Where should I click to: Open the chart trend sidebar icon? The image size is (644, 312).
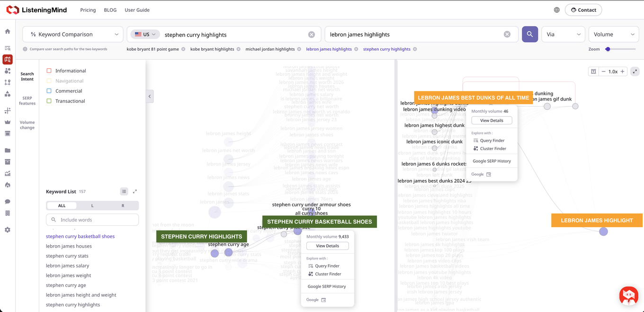tap(8, 174)
